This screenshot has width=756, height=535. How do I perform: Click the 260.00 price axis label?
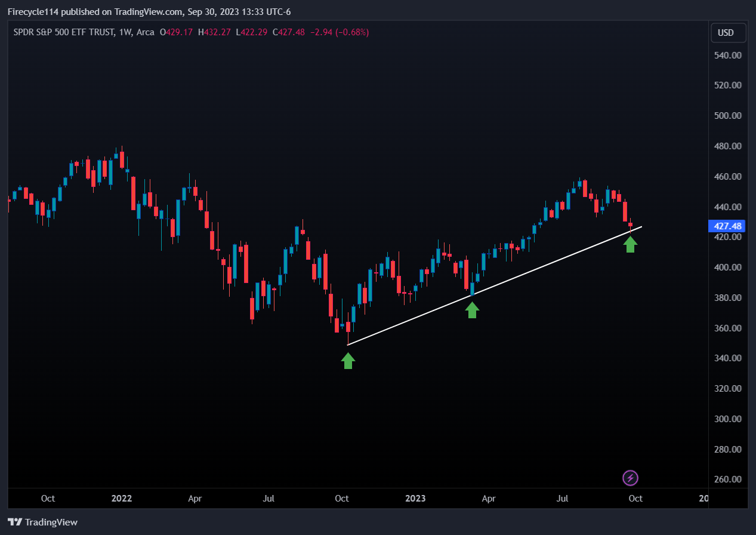727,479
